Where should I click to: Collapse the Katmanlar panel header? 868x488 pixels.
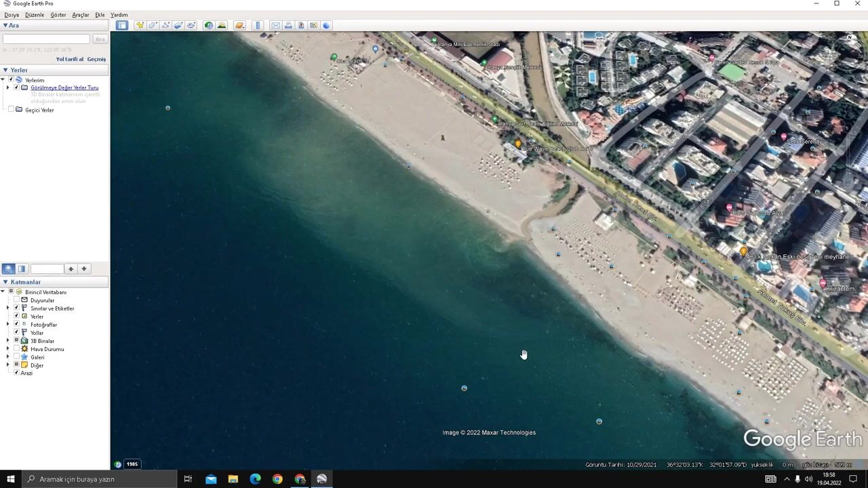[x=5, y=282]
